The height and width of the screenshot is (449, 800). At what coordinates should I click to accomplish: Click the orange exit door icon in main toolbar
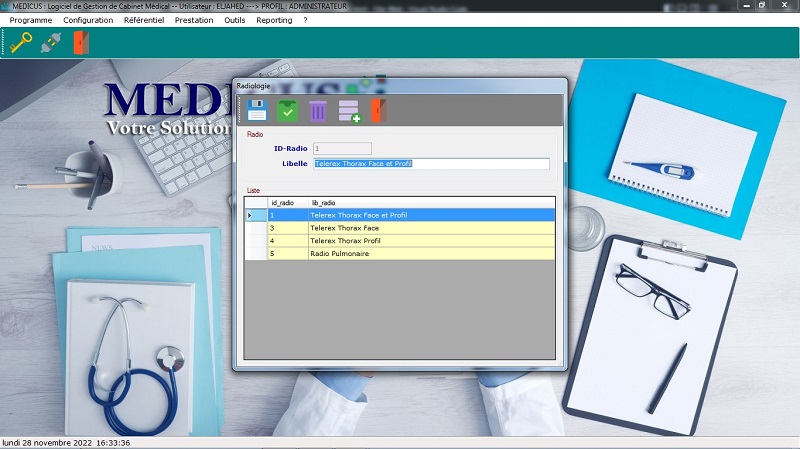(81, 42)
